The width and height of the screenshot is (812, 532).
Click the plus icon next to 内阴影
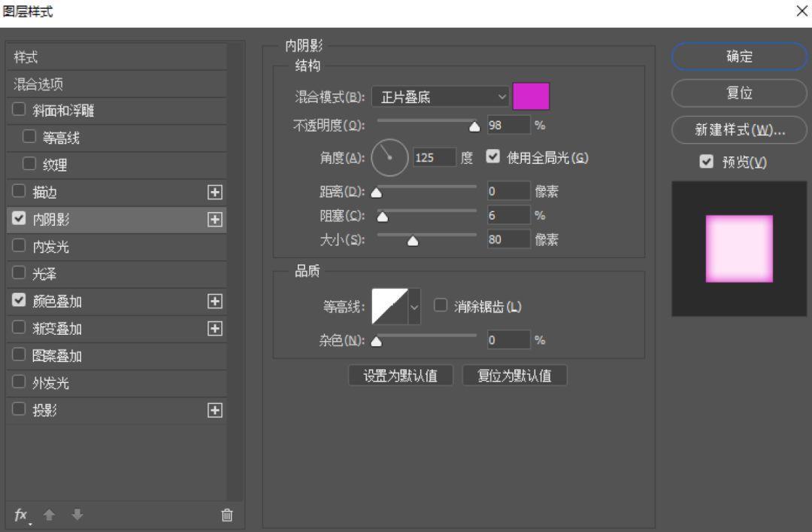pos(215,219)
